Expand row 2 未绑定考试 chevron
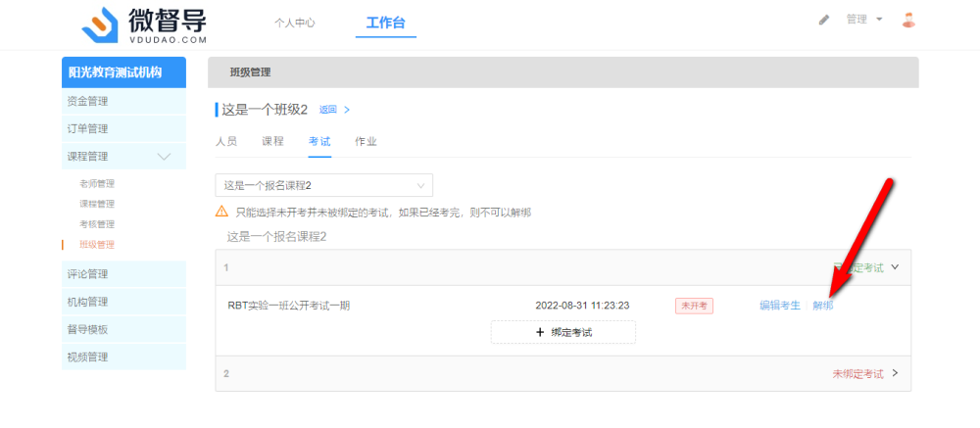 click(x=895, y=373)
